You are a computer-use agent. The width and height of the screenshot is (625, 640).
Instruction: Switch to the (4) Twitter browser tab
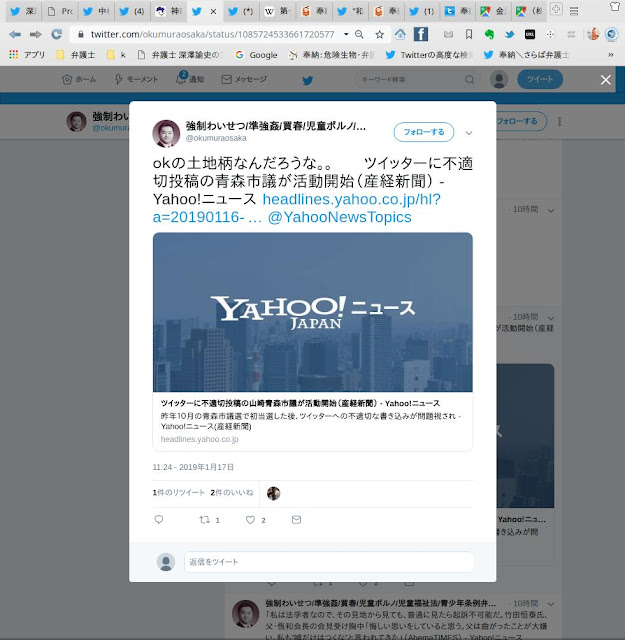click(x=132, y=11)
